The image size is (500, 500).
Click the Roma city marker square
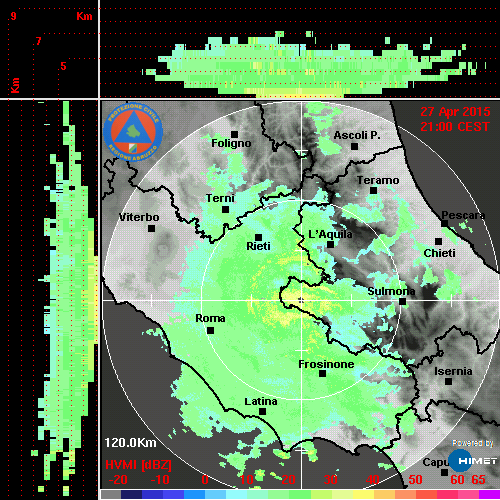pyautogui.click(x=210, y=331)
